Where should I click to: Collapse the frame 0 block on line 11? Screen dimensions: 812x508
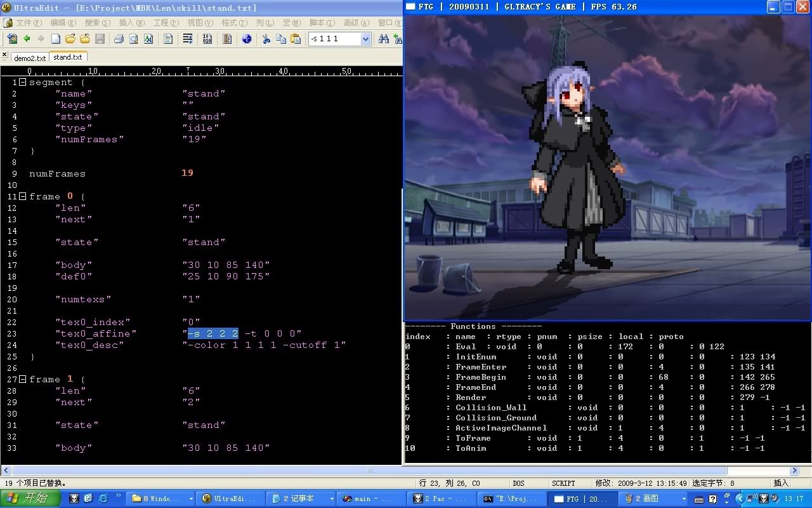[x=22, y=196]
